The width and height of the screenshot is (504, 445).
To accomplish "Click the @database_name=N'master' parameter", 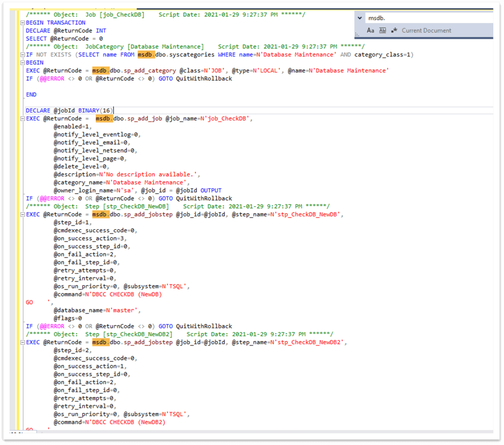I will coord(96,310).
